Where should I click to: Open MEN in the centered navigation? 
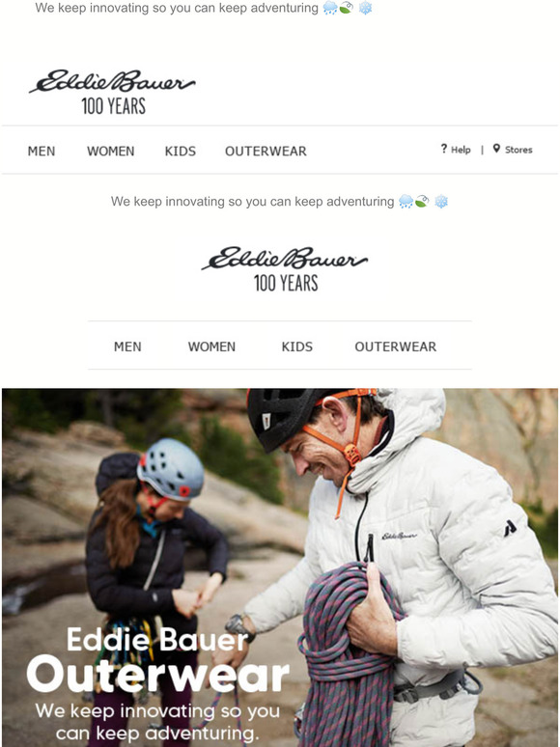(x=127, y=346)
